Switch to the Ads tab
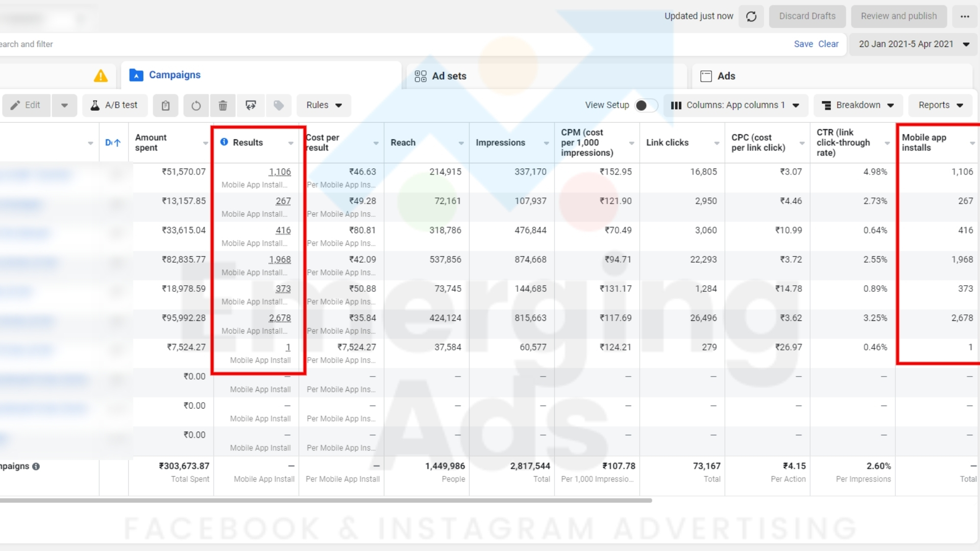980x551 pixels. click(x=725, y=76)
